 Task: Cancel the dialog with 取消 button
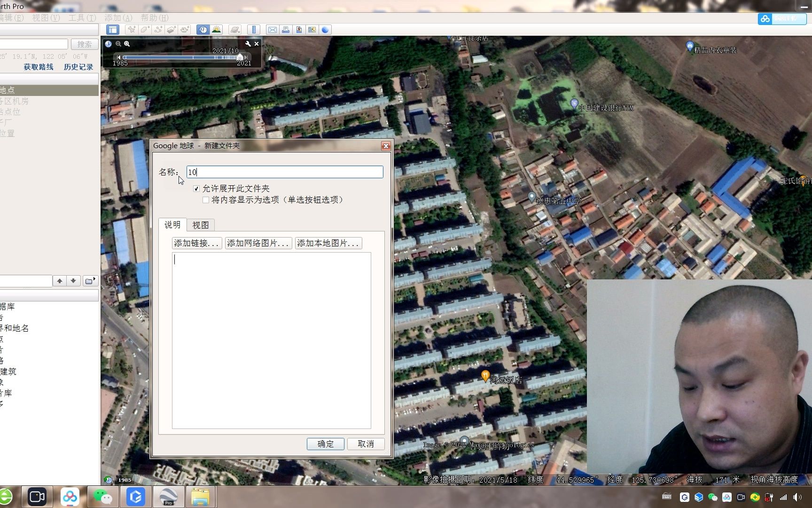(366, 444)
